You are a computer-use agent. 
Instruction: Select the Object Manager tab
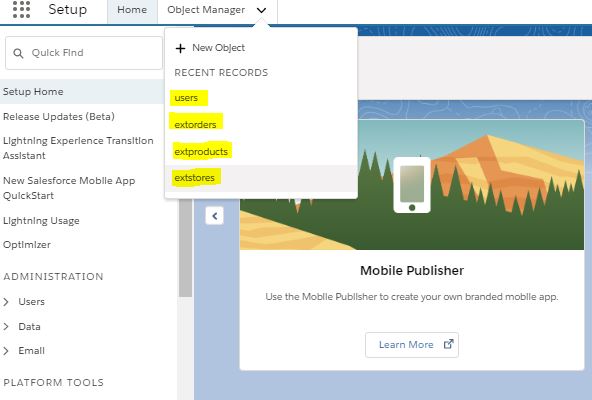(206, 10)
